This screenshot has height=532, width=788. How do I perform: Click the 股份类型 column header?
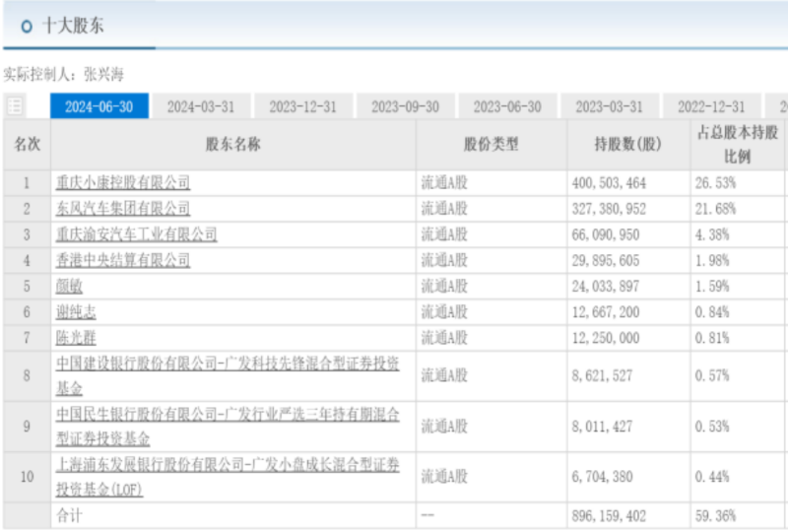[x=491, y=144]
